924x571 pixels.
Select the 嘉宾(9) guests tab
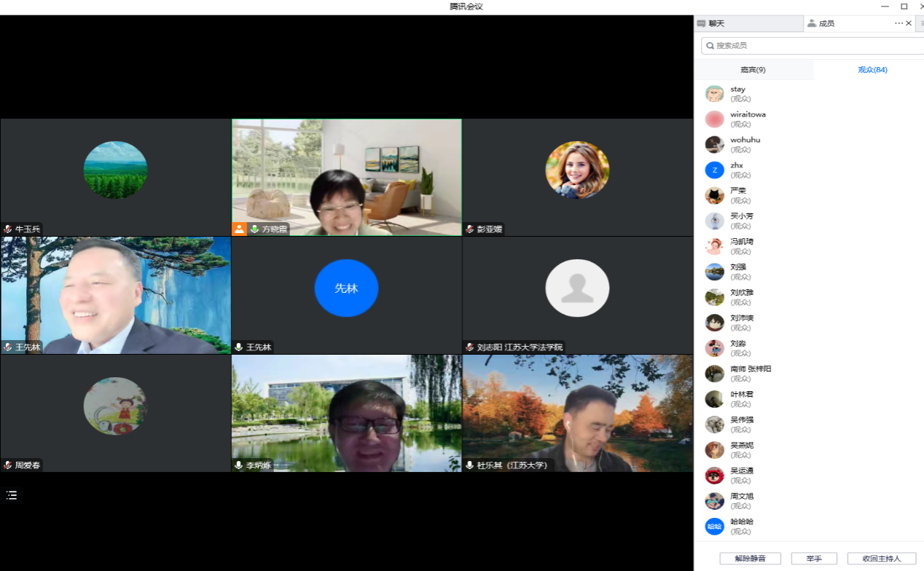tap(753, 70)
